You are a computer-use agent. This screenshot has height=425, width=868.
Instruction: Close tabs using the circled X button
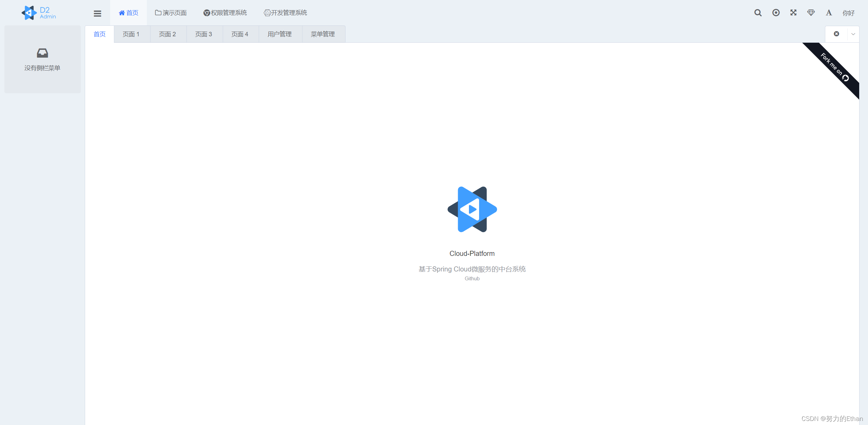(x=836, y=34)
